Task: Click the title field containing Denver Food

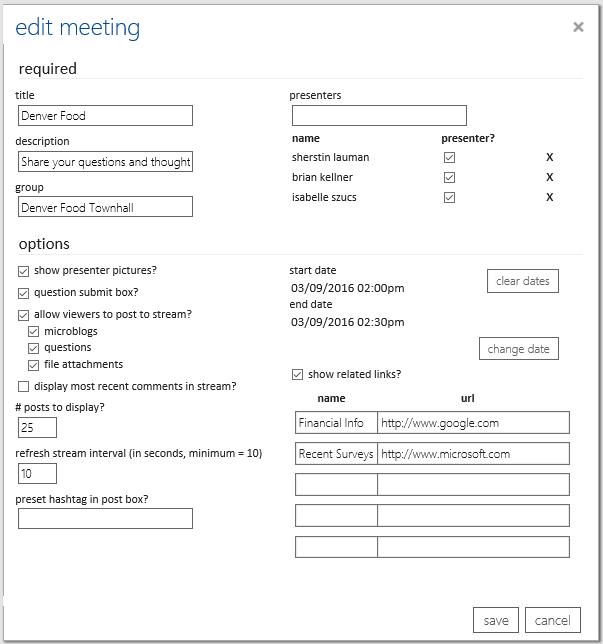Action: 105,116
